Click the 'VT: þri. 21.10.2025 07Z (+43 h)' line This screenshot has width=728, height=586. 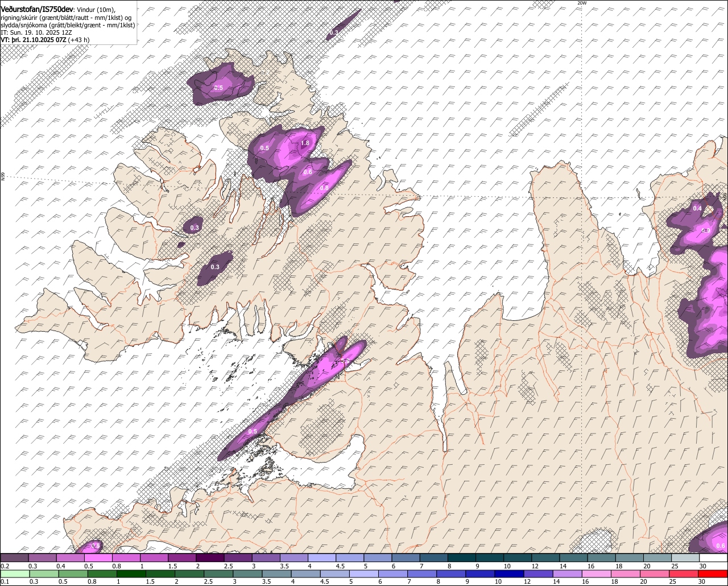click(x=45, y=40)
